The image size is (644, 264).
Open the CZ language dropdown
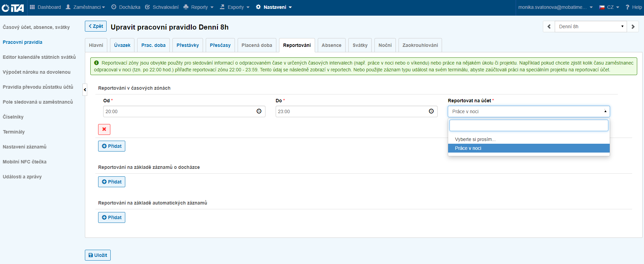tap(609, 7)
